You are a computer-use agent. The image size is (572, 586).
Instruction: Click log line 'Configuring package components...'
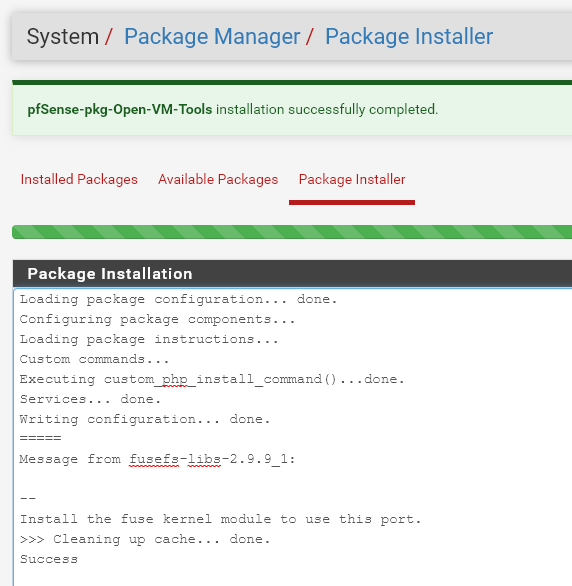157,320
